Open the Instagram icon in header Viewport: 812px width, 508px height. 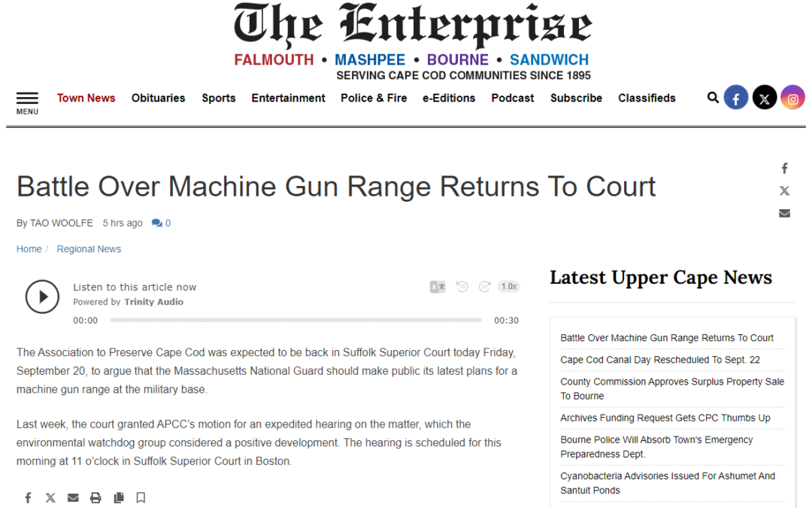point(792,98)
